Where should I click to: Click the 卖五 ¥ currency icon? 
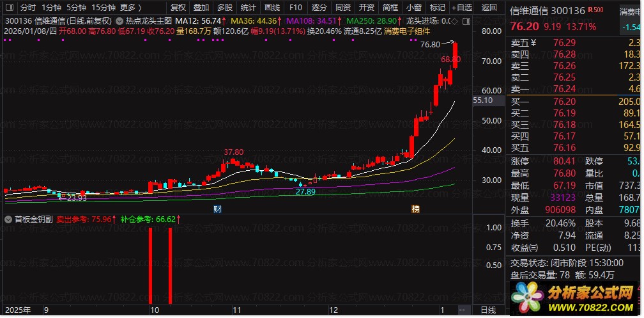click(533, 42)
